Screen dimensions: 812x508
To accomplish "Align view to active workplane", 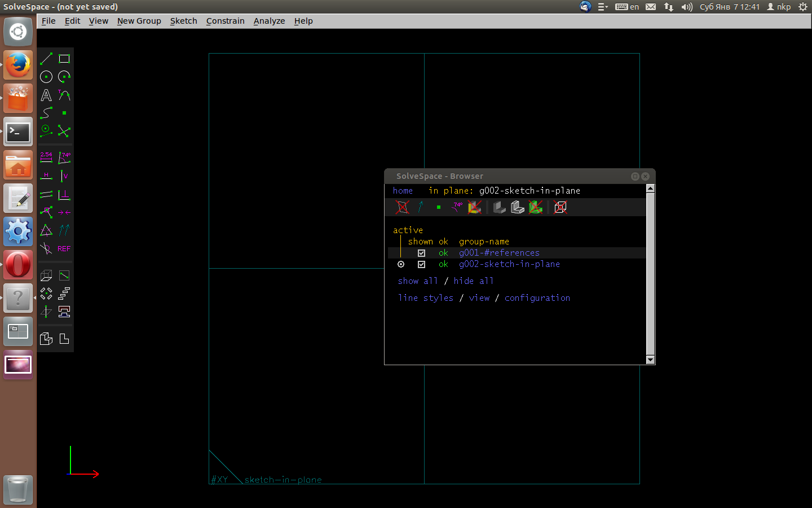I will (64, 339).
